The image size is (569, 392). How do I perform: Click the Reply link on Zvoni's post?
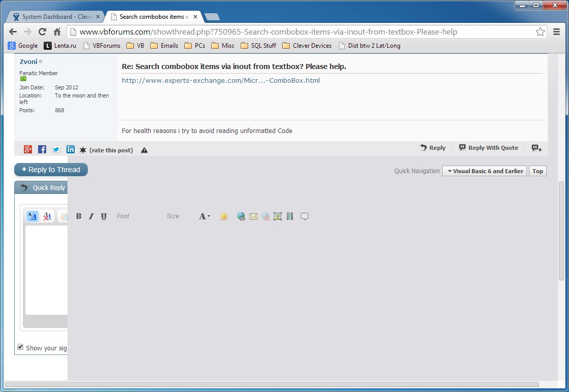tap(432, 148)
